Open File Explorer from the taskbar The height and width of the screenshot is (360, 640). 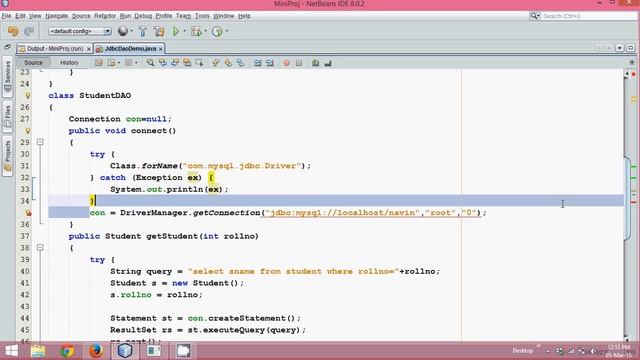[x=38, y=351]
